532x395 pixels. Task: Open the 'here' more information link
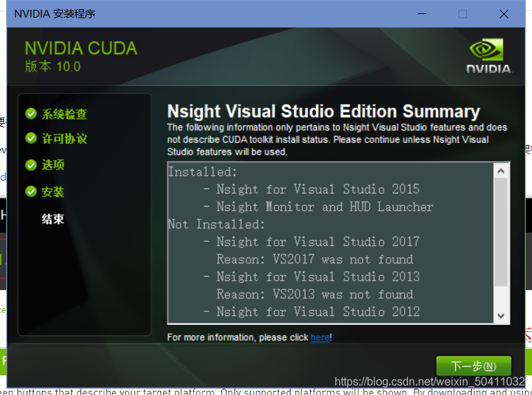(x=320, y=338)
